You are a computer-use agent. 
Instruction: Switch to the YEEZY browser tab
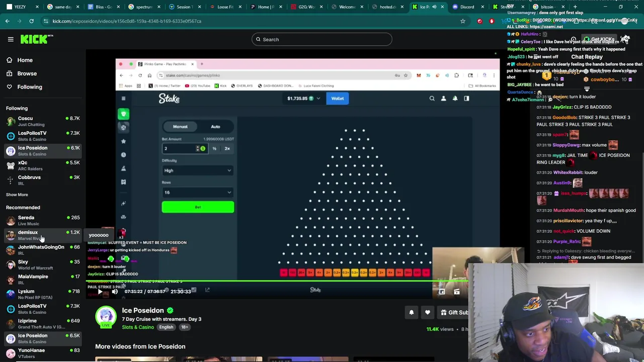click(20, 7)
